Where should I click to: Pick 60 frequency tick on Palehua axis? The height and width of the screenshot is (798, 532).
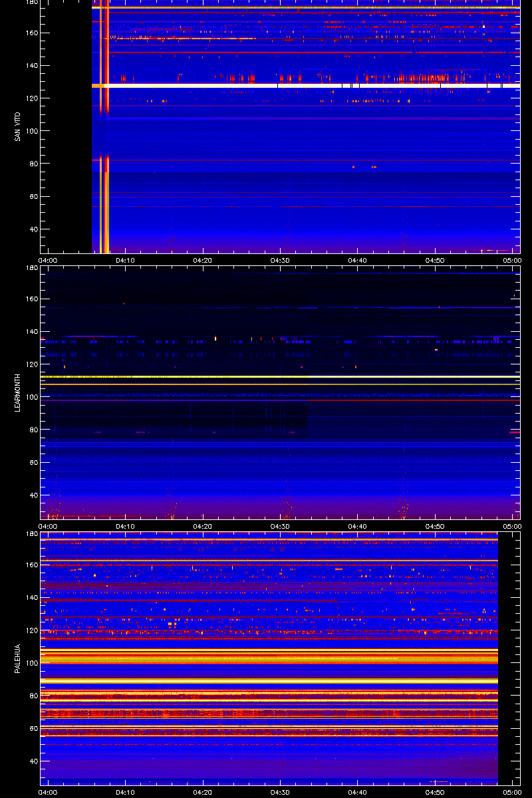[33, 729]
